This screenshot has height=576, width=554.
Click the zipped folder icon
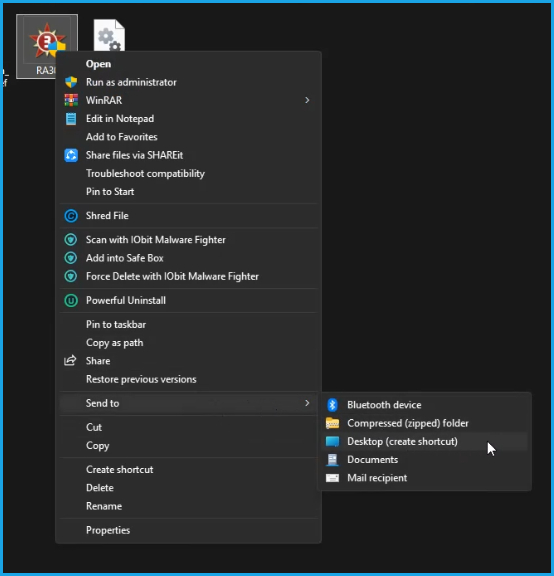tap(332, 423)
